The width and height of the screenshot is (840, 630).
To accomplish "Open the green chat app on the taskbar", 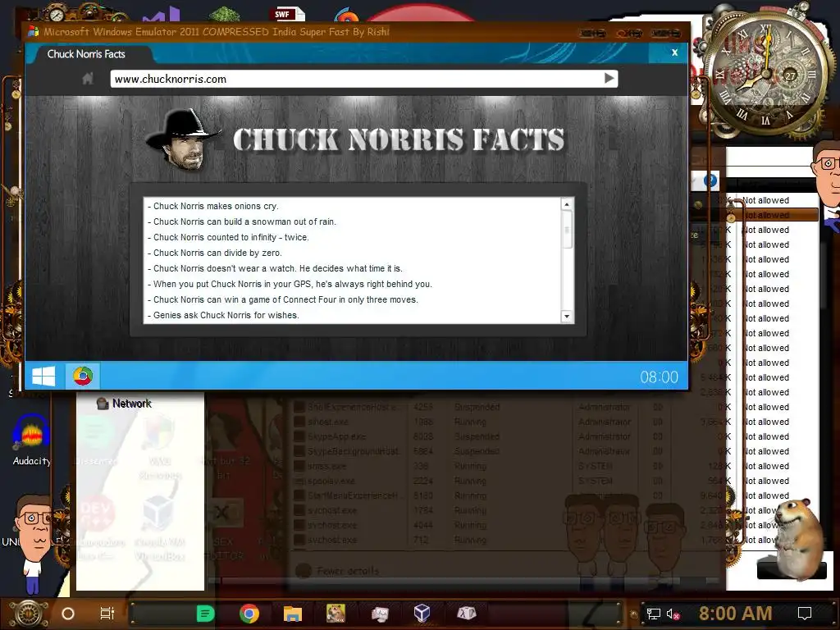I will pyautogui.click(x=205, y=614).
